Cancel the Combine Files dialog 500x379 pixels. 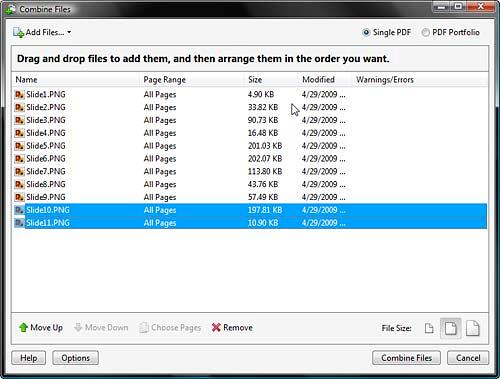tap(468, 358)
